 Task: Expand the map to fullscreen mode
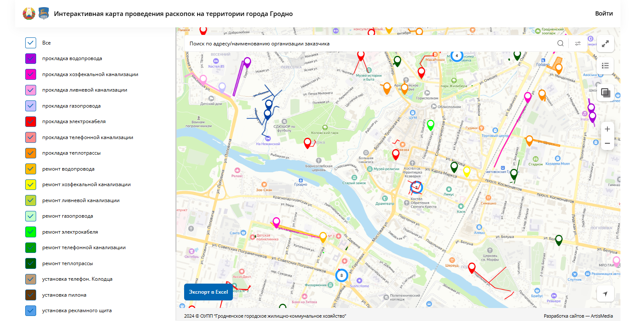coord(605,43)
